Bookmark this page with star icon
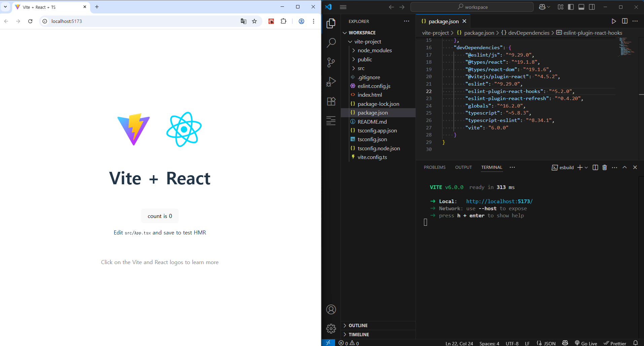The width and height of the screenshot is (644, 346). (254, 21)
